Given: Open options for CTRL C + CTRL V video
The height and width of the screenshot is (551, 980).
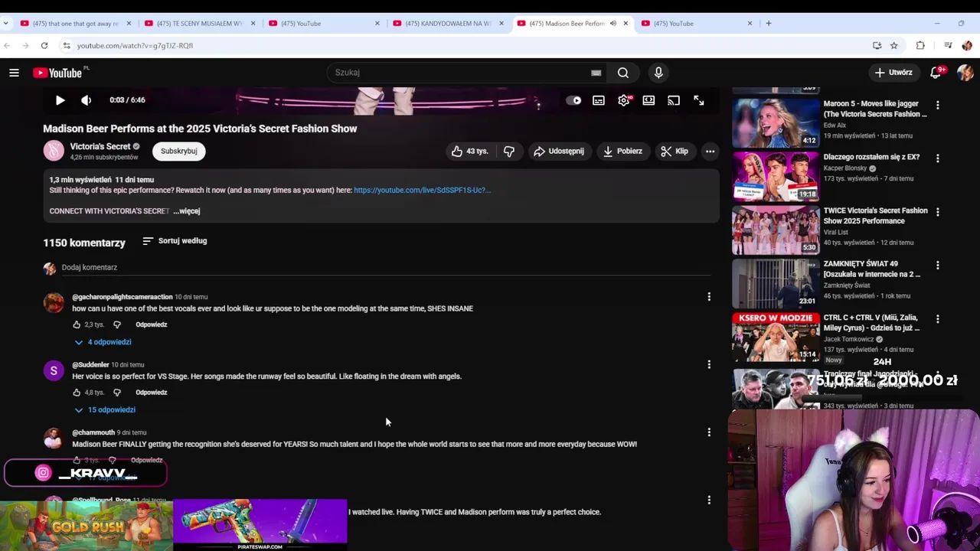Looking at the screenshot, I should [x=938, y=319].
